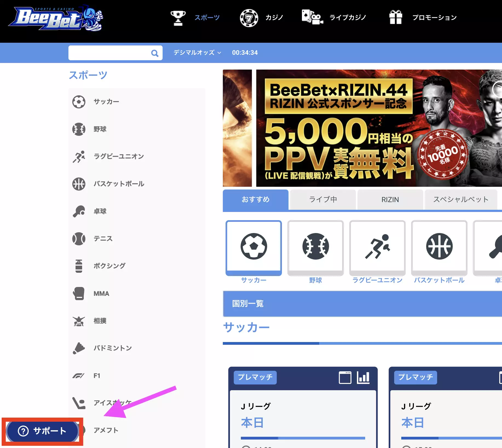Open MMA in the sports list
Screen dimensions: 502x448
coord(101,294)
